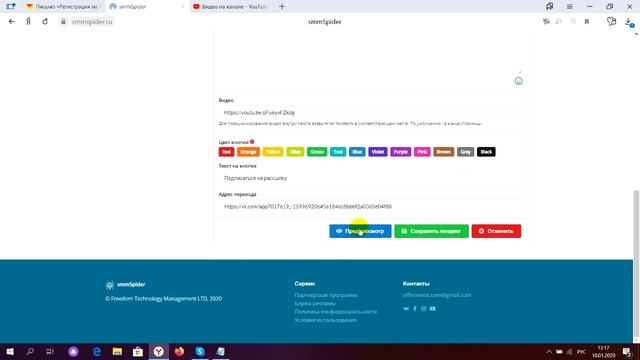Screen dimensions: 640x360
Task: Pick the Black button color
Action: [x=486, y=152]
